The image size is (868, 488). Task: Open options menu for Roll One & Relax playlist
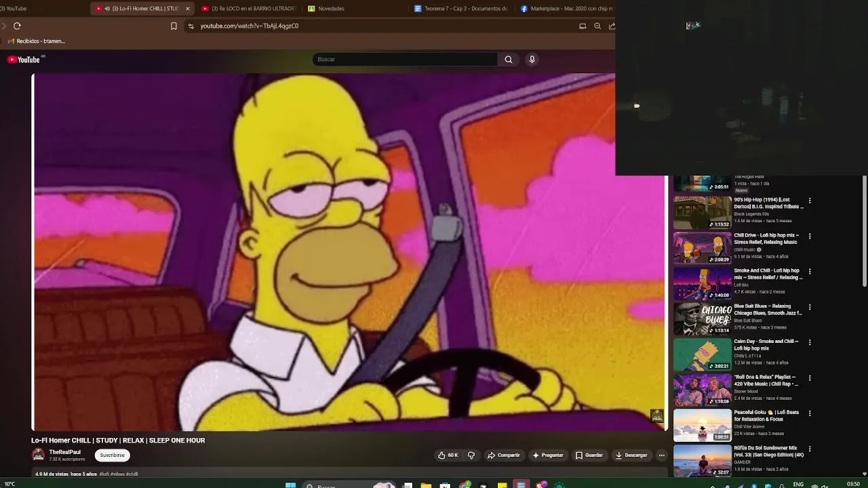[x=809, y=378]
